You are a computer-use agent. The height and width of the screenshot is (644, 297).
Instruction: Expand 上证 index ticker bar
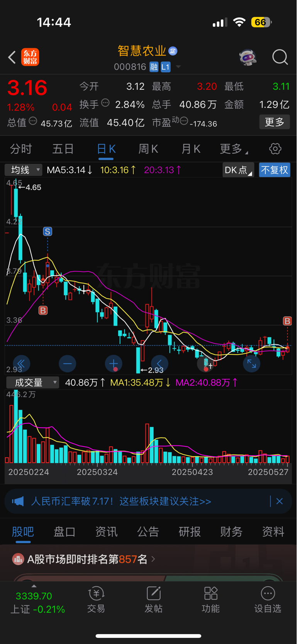[x=34, y=586]
